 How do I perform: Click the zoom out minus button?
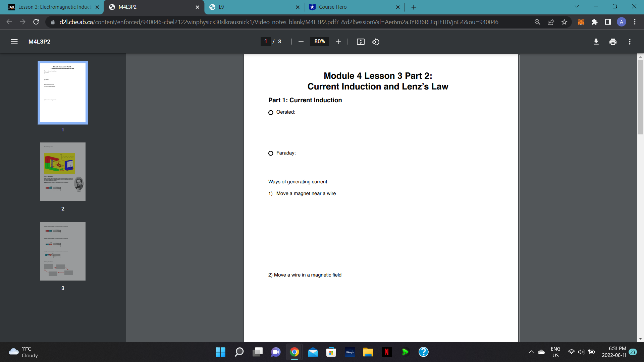301,42
